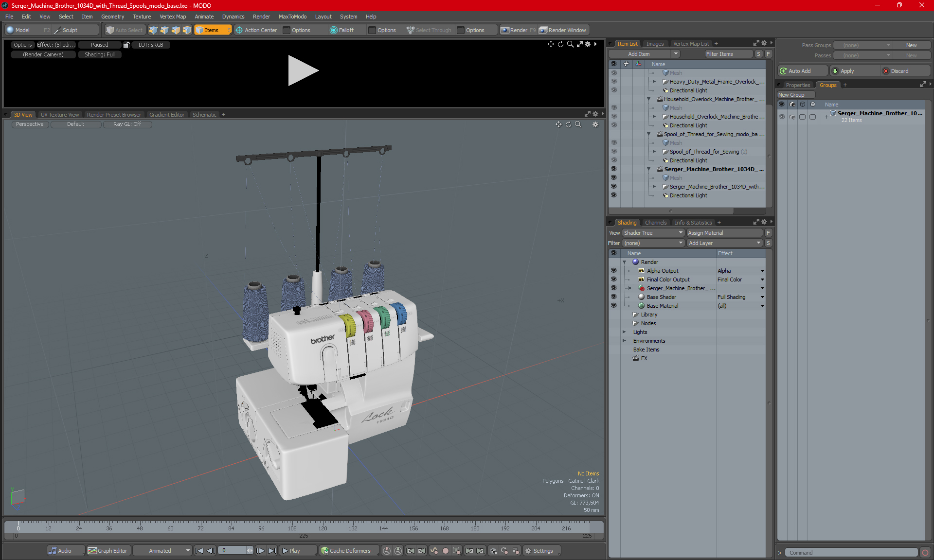Image resolution: width=934 pixels, height=560 pixels.
Task: Switch to UV Texture View tab
Action: [x=60, y=115]
